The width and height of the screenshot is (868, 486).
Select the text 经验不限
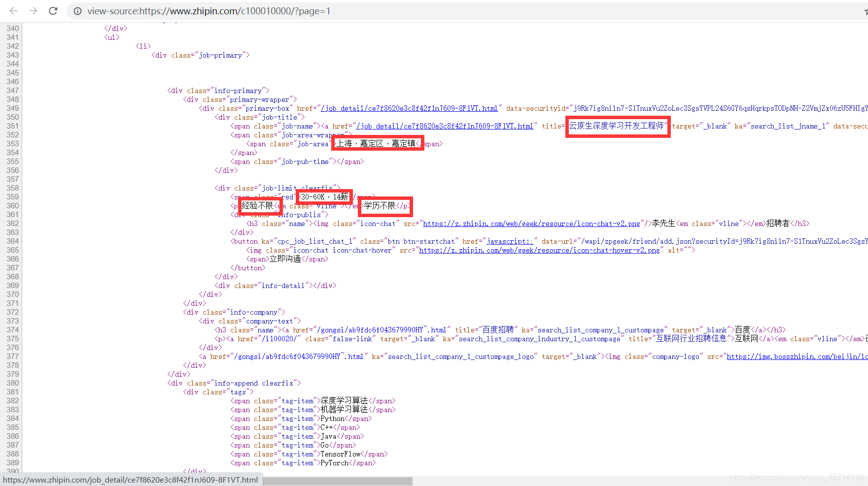click(257, 206)
